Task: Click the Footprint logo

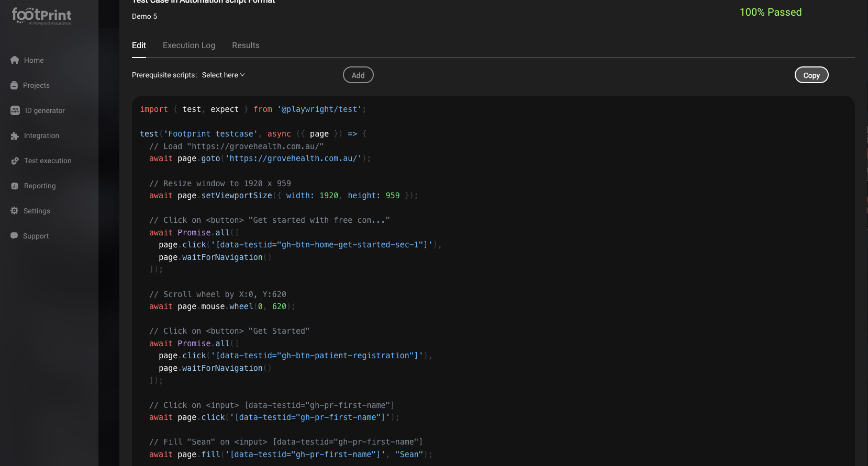Action: 42,16
